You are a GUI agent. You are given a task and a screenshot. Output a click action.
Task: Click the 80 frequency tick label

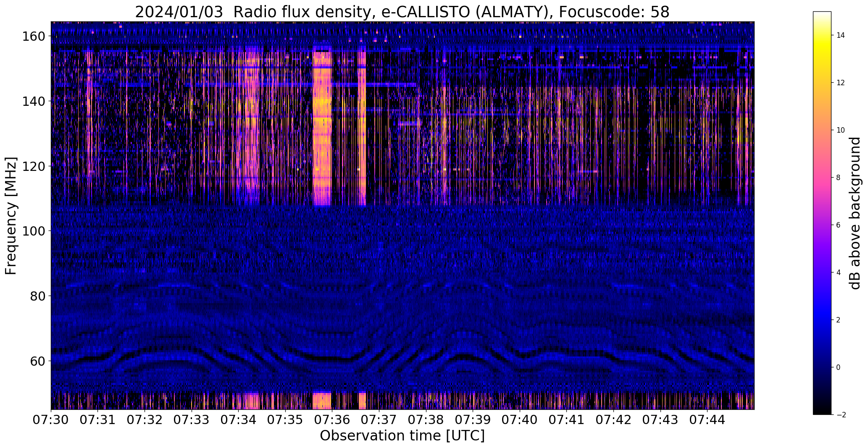point(38,296)
